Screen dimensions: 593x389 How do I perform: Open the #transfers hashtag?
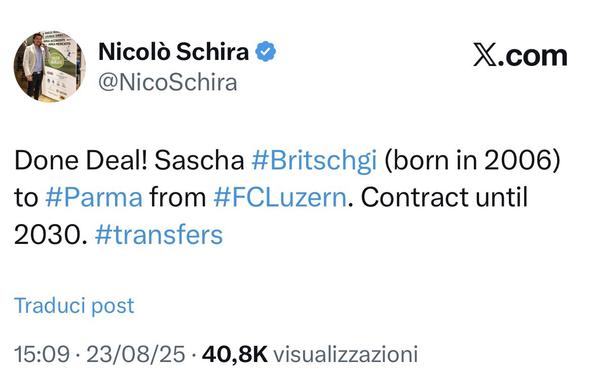(x=159, y=235)
